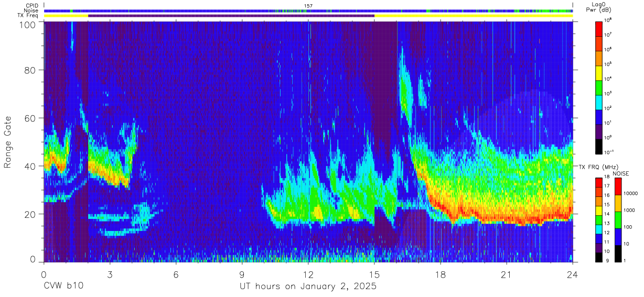Click the NOISE legend title
644x297 pixels.
622,173
